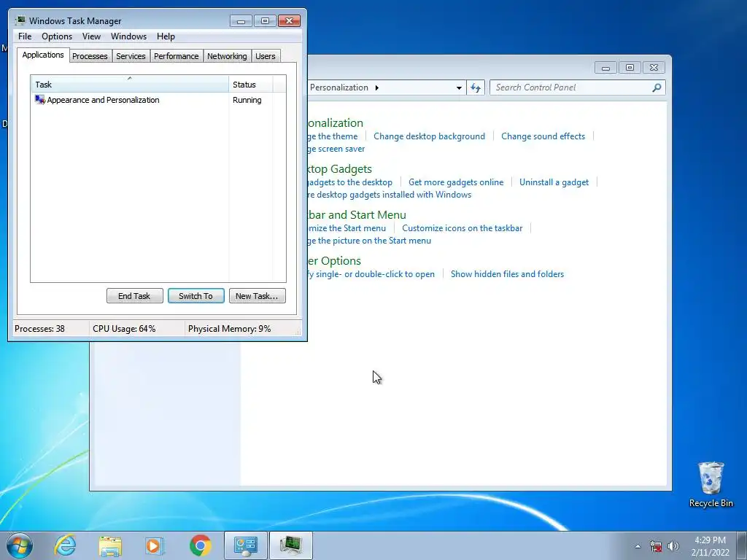Open Taskbar and Start Menu heading link

[357, 215]
